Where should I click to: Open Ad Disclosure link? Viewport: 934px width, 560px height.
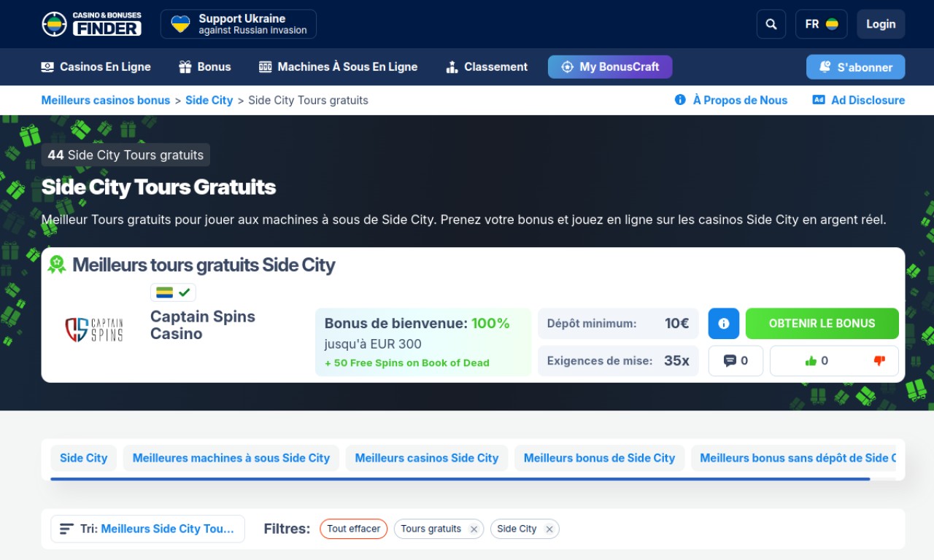click(859, 101)
